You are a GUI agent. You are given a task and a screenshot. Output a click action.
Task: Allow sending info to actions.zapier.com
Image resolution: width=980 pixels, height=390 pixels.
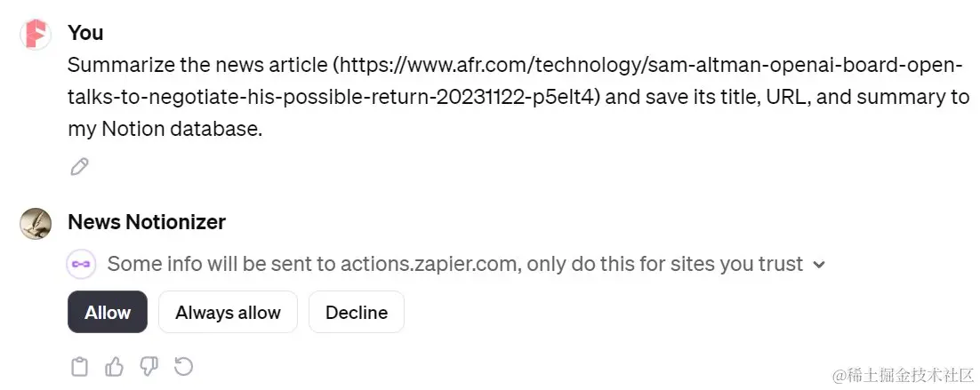[x=108, y=312]
